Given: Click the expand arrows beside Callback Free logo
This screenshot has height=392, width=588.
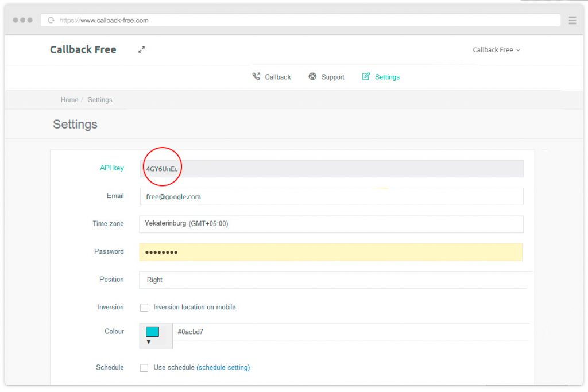Looking at the screenshot, I should (x=141, y=49).
